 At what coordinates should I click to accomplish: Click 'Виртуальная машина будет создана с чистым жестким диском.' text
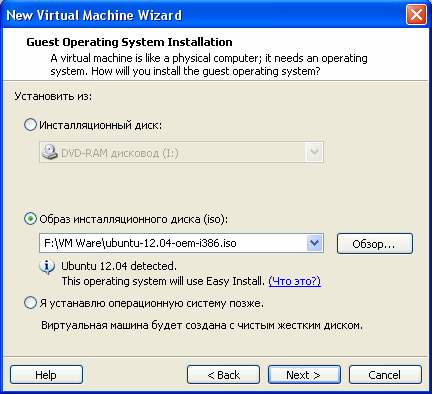point(202,325)
